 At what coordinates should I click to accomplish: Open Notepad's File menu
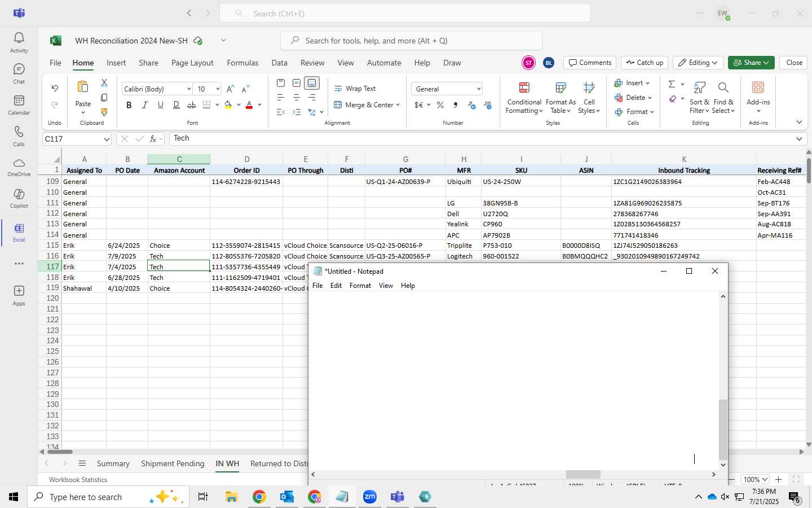(317, 286)
